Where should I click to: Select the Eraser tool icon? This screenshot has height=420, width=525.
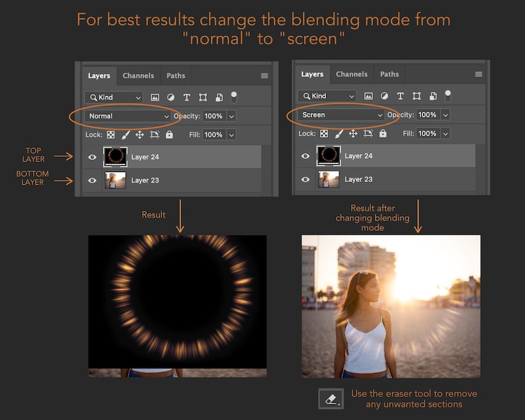tap(331, 399)
